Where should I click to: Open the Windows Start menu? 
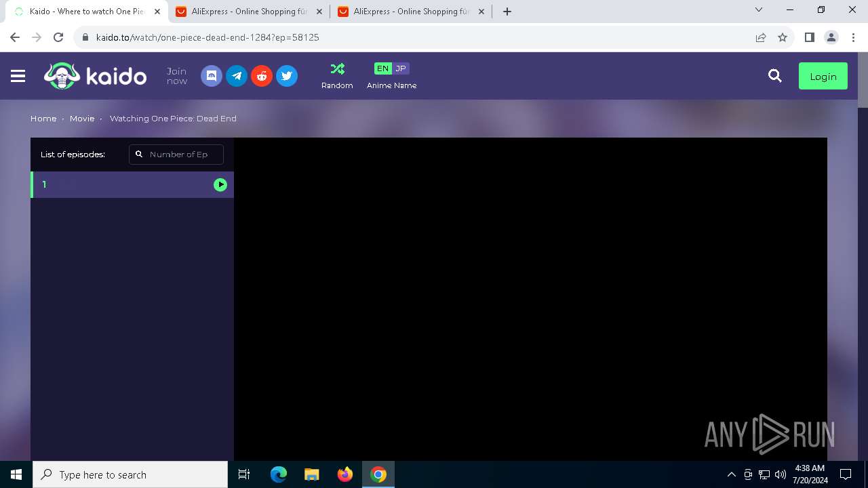[x=16, y=474]
